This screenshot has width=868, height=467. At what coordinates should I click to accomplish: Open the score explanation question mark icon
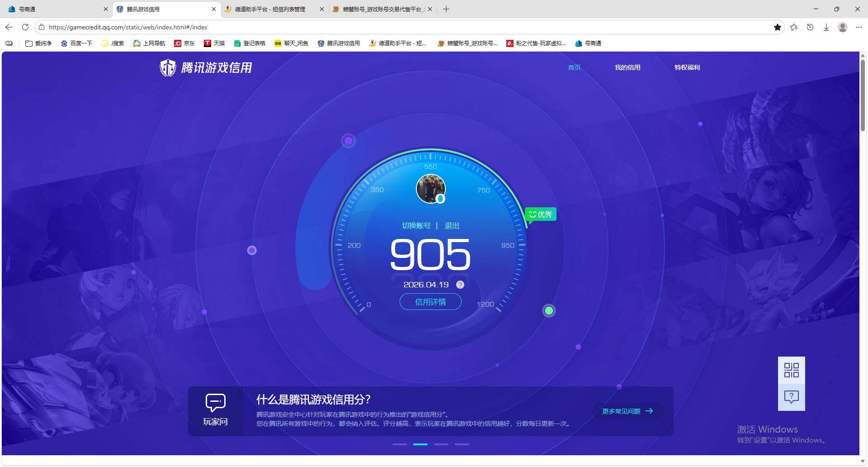coord(460,285)
